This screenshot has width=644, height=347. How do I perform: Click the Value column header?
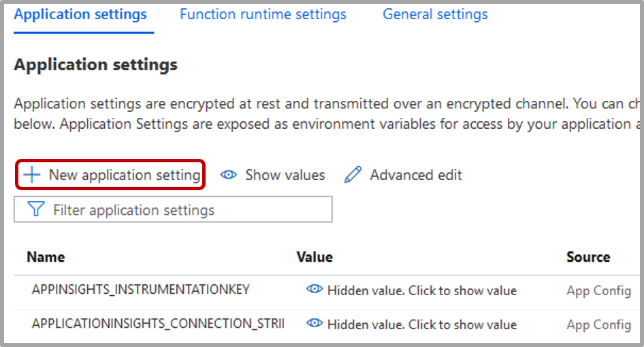click(x=315, y=257)
